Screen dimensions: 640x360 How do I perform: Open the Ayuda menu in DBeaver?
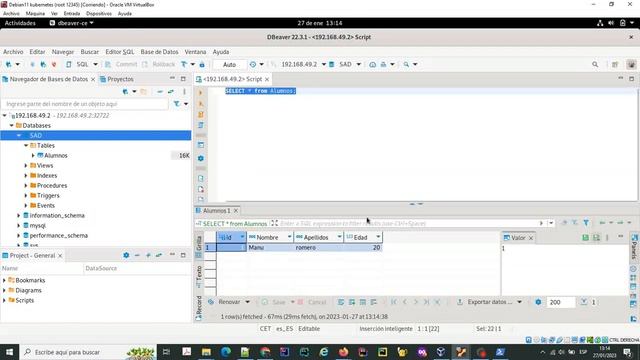[221, 52]
